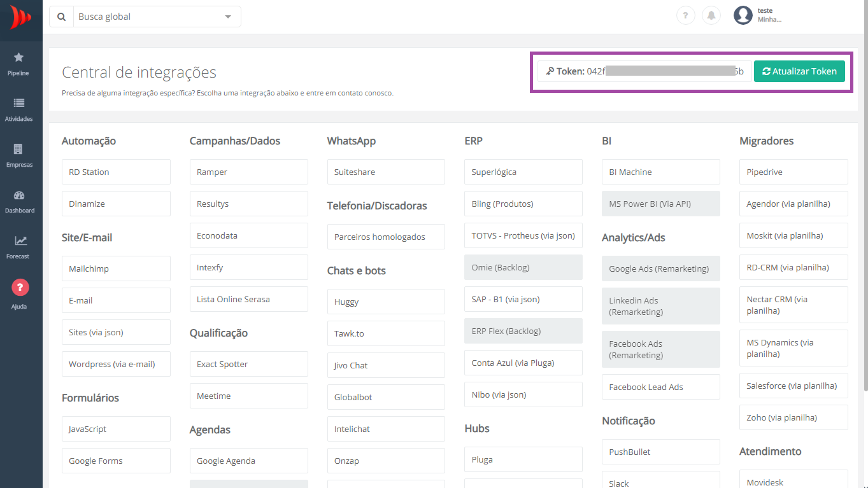
Task: Open Lista Online Serasa integration
Action: (249, 299)
